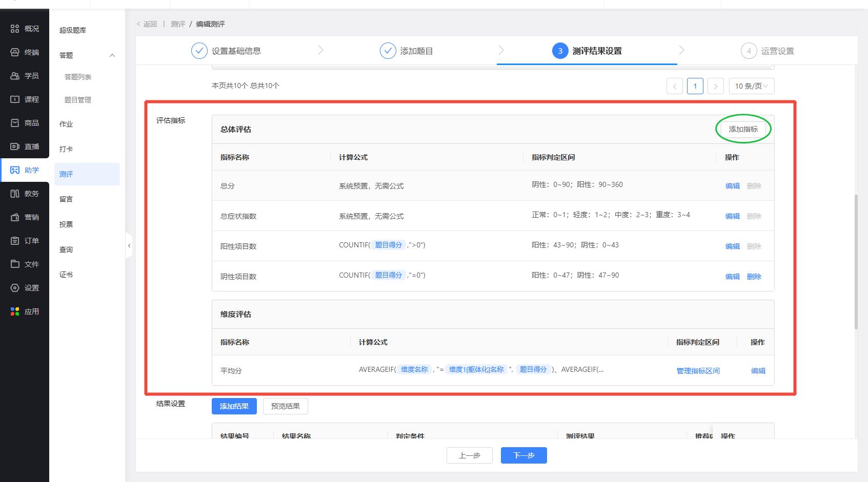Click the blue 下一步 button
Screen dimensions: 868x482
(x=523, y=455)
